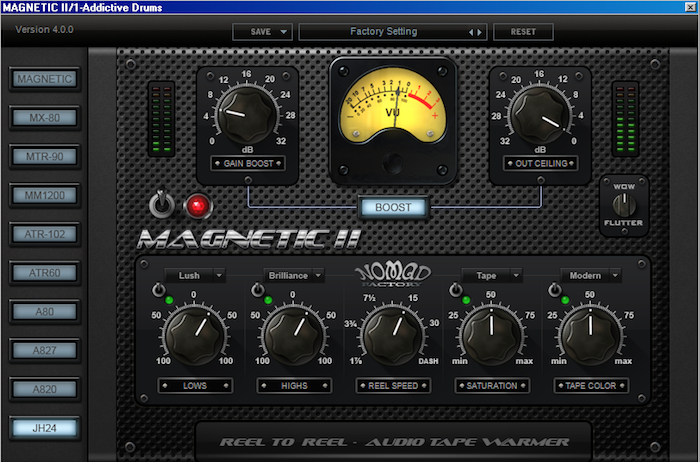Click the LOWS label plate
The width and height of the screenshot is (700, 462).
(x=195, y=386)
